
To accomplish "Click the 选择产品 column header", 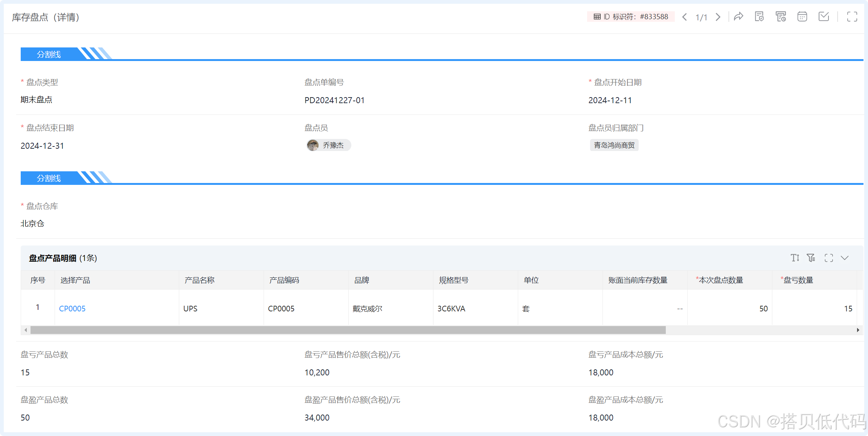I will tap(75, 280).
